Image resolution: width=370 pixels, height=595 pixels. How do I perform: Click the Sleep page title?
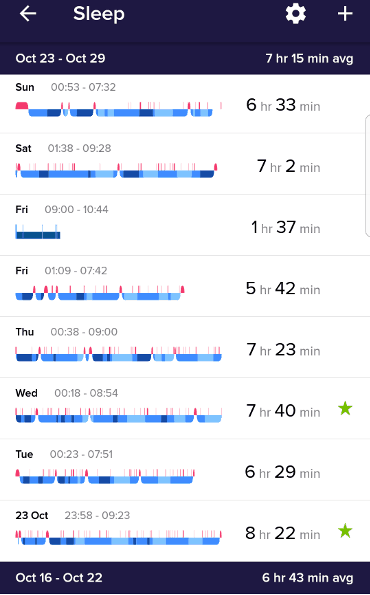coord(99,14)
